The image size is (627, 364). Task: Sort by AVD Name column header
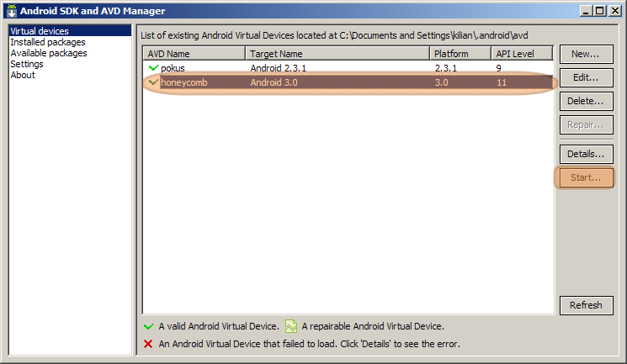[x=194, y=54]
